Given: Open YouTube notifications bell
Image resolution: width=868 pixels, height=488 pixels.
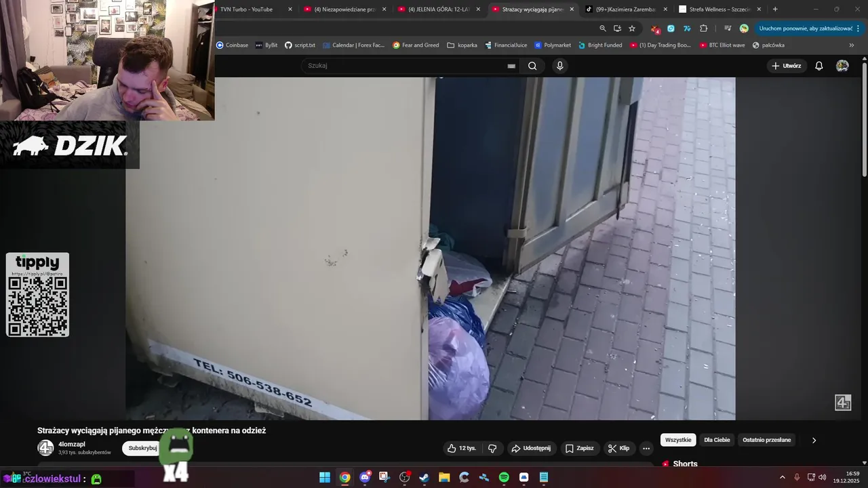Looking at the screenshot, I should point(819,66).
